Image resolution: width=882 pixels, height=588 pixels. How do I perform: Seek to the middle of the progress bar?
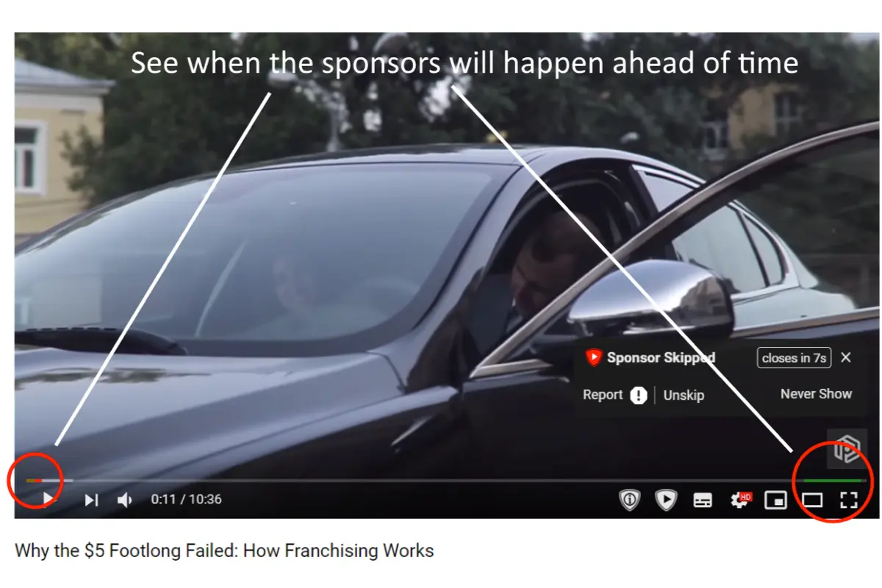pyautogui.click(x=447, y=480)
